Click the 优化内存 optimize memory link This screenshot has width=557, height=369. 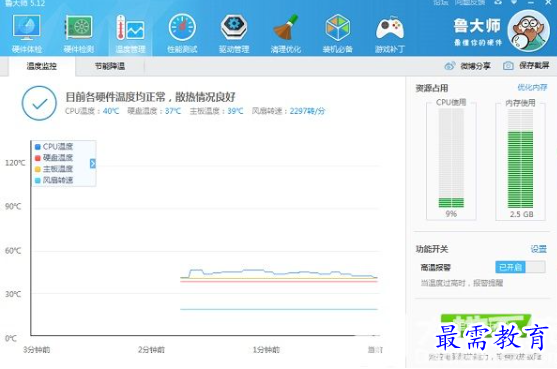[x=532, y=87]
